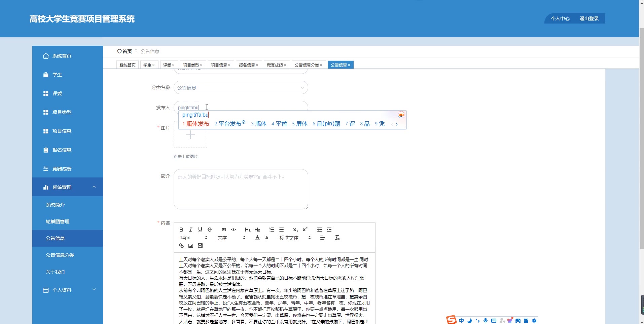Choose IME candidate 瓶体发布
The height and width of the screenshot is (324, 644).
(196, 124)
